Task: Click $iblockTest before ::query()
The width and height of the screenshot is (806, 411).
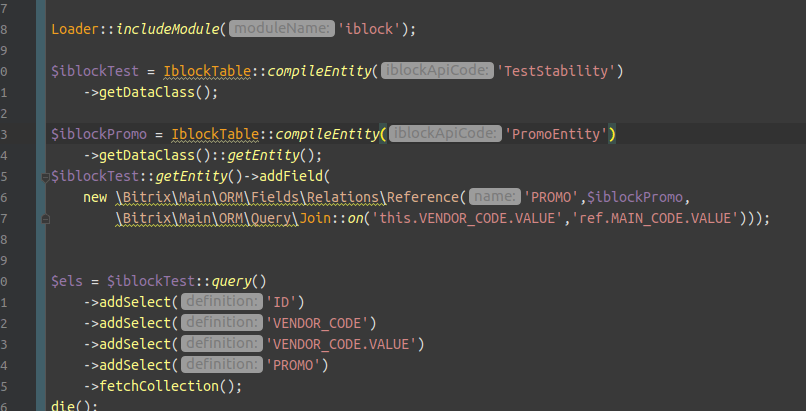Action: pos(151,282)
